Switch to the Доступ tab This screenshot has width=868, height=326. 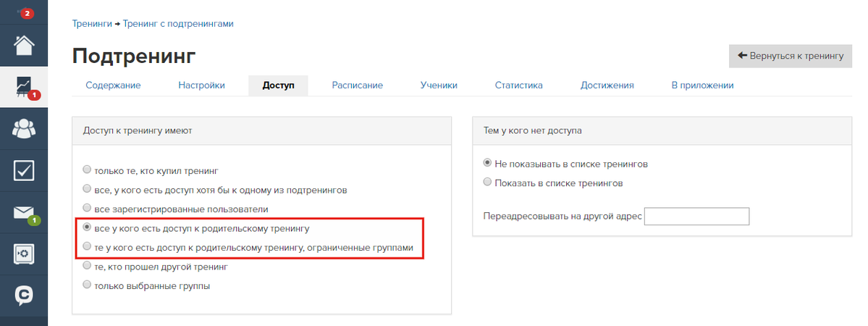coord(278,85)
